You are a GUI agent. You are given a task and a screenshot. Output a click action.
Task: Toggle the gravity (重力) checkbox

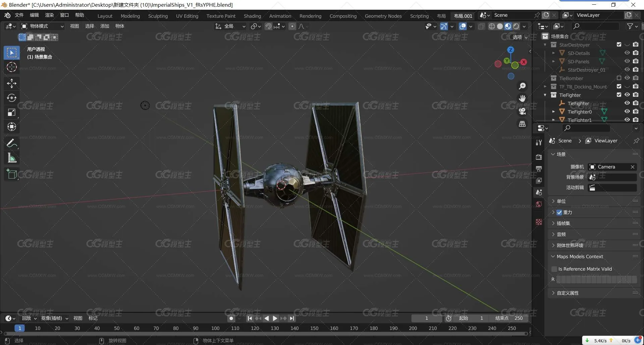click(559, 212)
